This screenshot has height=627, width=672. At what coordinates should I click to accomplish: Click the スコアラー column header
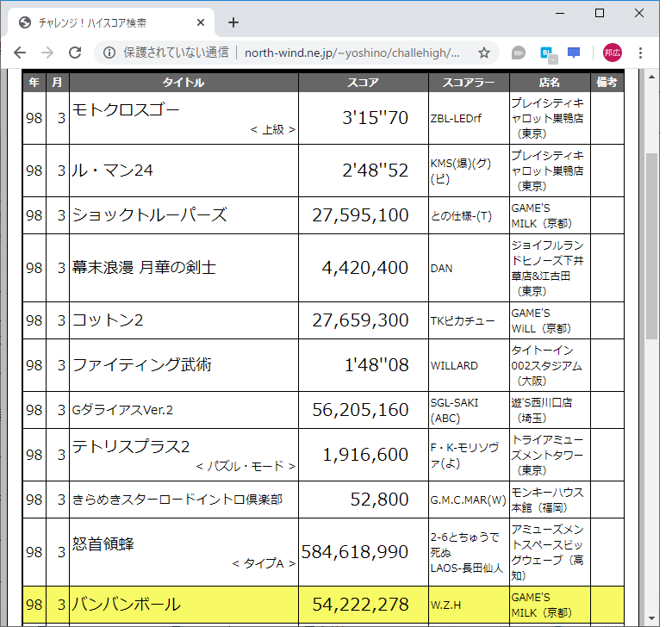469,83
